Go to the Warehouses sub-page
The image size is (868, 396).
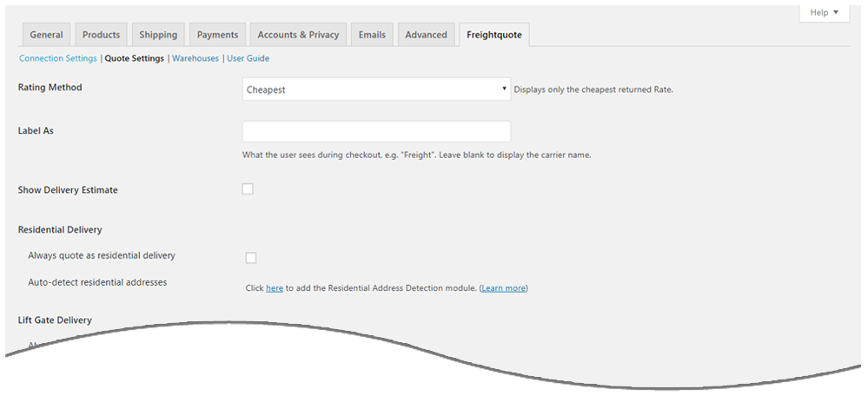195,58
